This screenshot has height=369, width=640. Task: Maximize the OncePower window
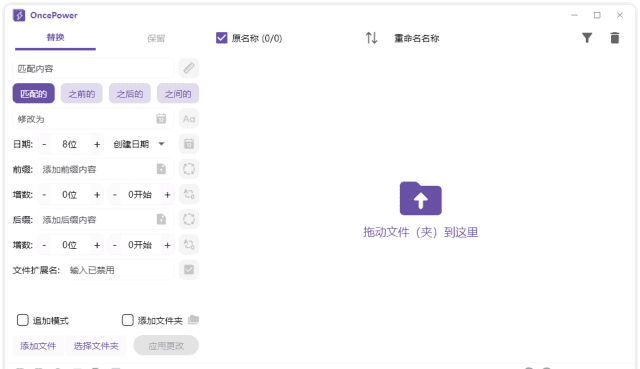pos(597,15)
